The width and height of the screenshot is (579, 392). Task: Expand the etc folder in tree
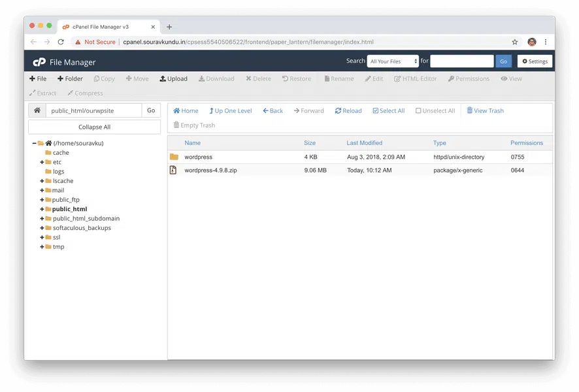coord(42,162)
